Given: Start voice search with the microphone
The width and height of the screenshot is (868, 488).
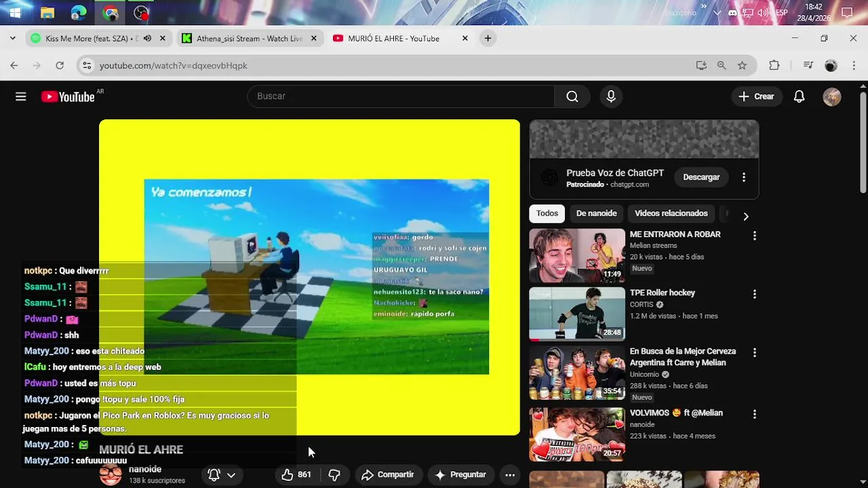Looking at the screenshot, I should pyautogui.click(x=611, y=96).
